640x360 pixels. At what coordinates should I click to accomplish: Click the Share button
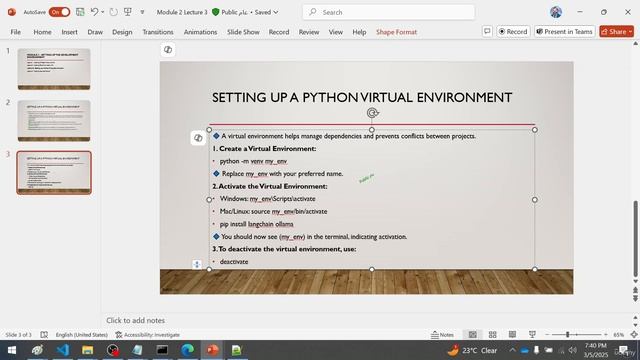[x=616, y=31]
